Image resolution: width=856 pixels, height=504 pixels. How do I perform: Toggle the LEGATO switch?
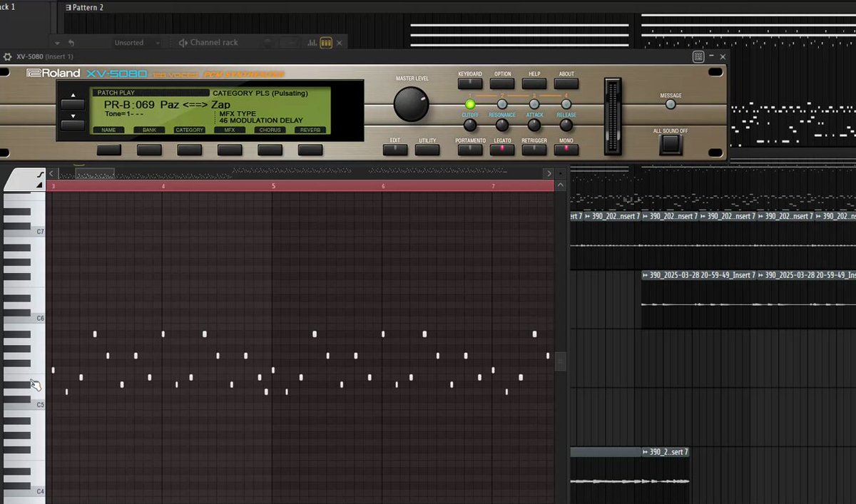[x=502, y=150]
